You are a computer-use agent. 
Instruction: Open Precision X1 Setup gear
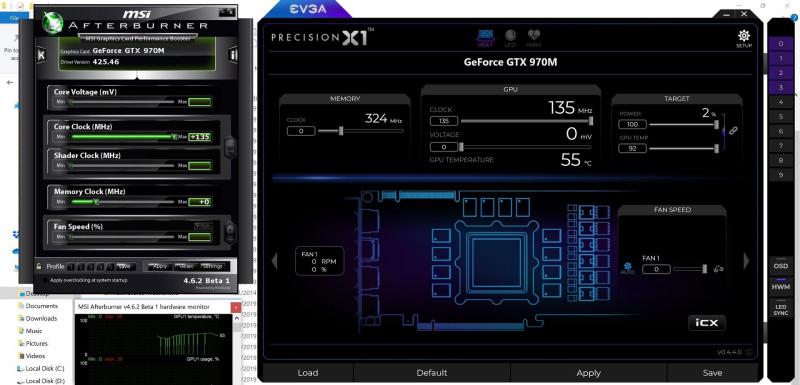click(744, 38)
